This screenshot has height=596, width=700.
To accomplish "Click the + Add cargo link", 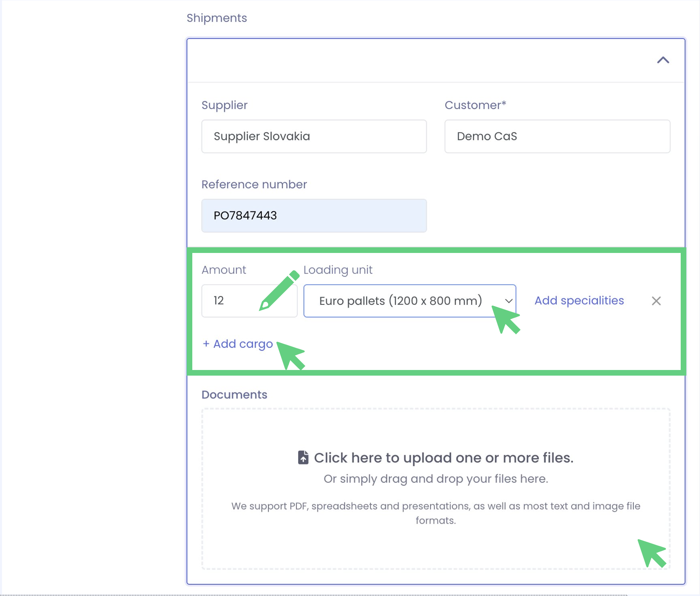I will coord(238,344).
